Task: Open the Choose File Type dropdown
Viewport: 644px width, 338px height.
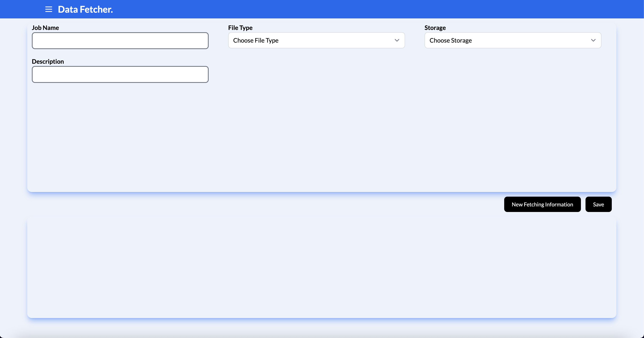Action: pyautogui.click(x=316, y=40)
